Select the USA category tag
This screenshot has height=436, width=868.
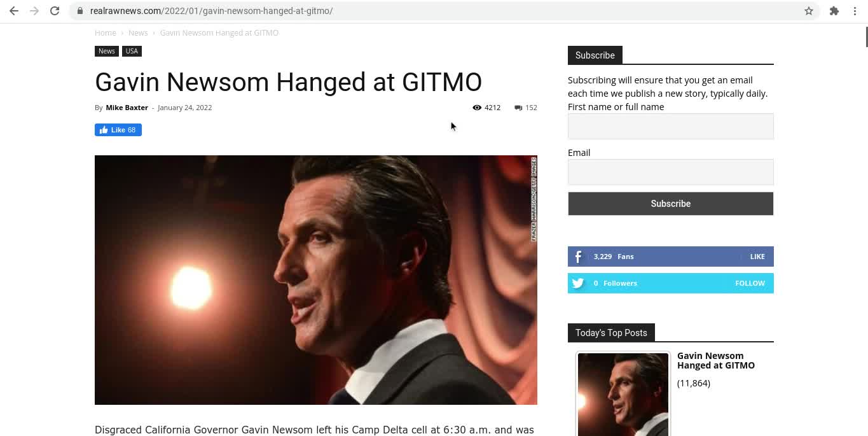click(132, 51)
